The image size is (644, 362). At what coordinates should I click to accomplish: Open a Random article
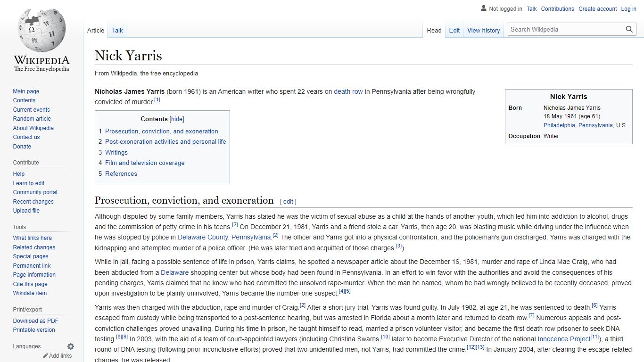click(32, 119)
